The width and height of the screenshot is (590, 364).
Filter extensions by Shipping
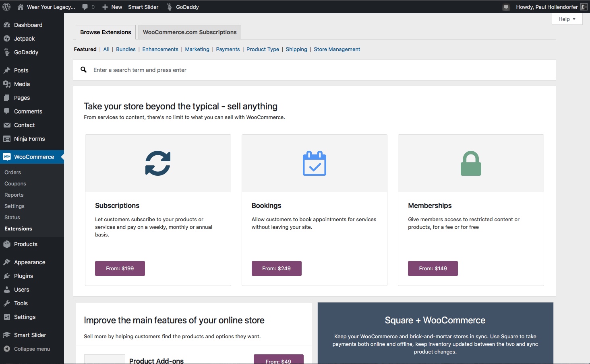click(296, 49)
